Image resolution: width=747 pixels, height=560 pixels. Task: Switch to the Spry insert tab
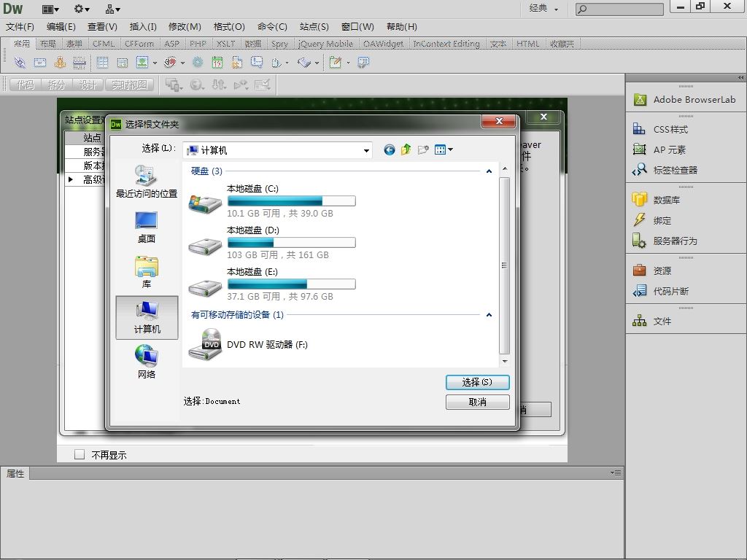(x=279, y=44)
